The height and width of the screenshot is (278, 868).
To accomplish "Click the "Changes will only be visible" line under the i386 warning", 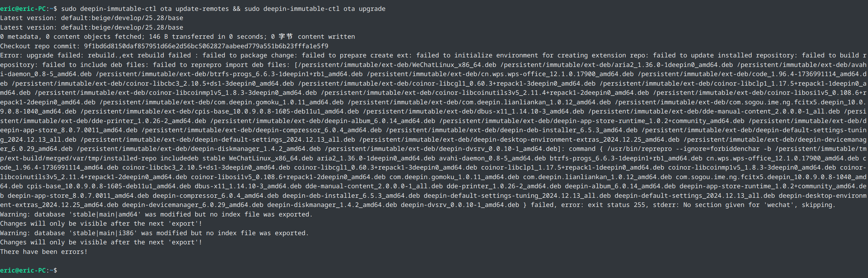I will pyautogui.click(x=101, y=242).
